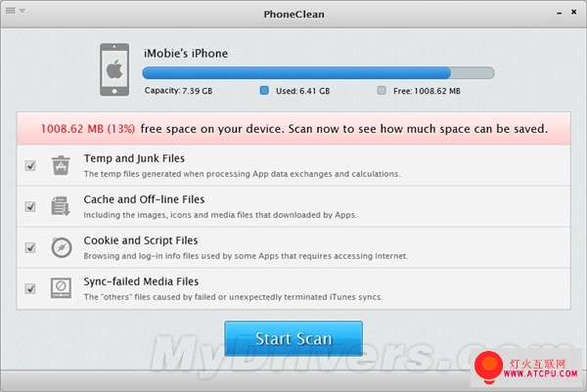This screenshot has height=392, width=587.
Task: Expand the dropdown arrow beside the menu icon
Action: (22, 11)
